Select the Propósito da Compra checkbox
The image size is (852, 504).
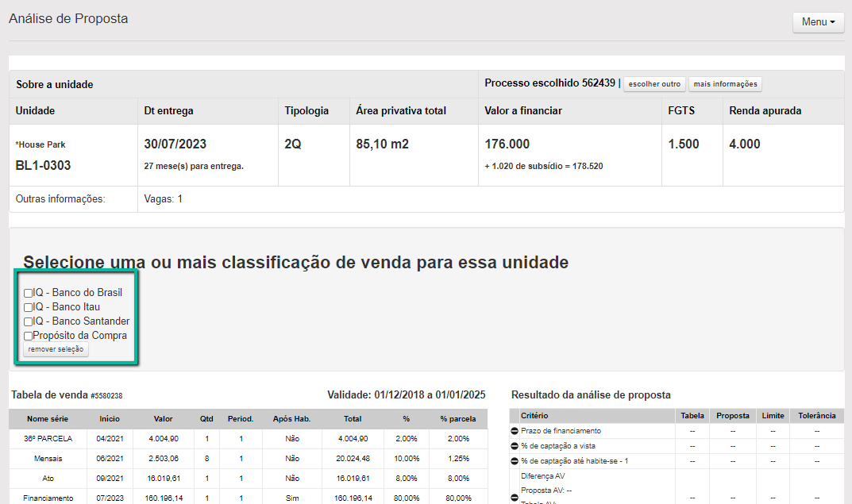click(x=29, y=336)
